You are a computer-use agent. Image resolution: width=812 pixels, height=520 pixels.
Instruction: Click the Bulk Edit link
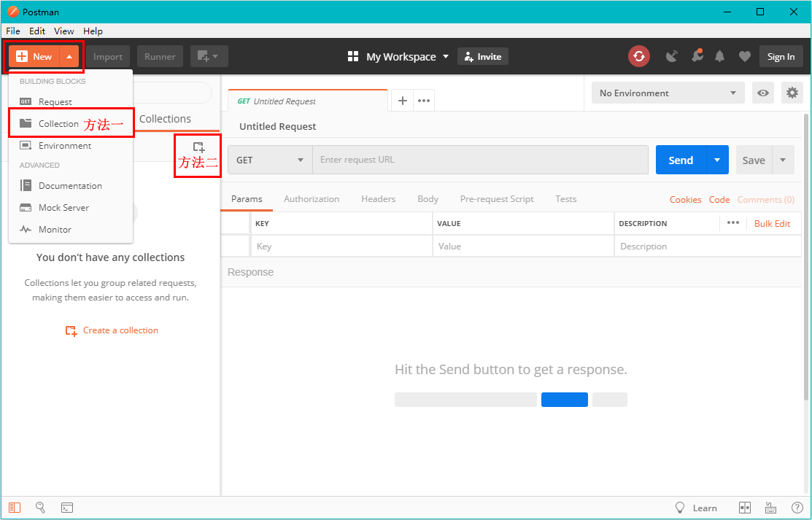[772, 224]
